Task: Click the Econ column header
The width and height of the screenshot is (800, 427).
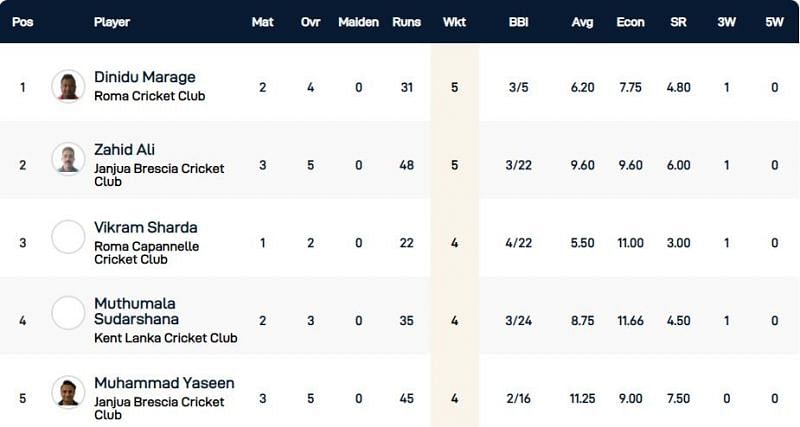Action: 631,22
